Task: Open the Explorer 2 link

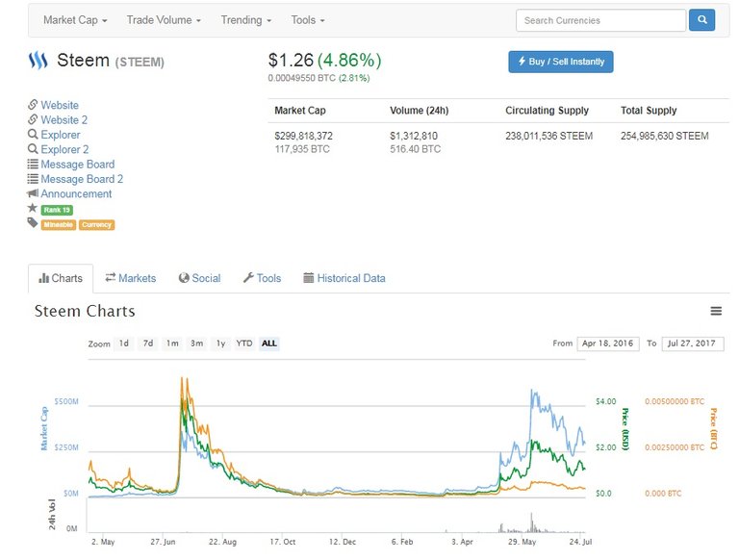Action: tap(64, 149)
